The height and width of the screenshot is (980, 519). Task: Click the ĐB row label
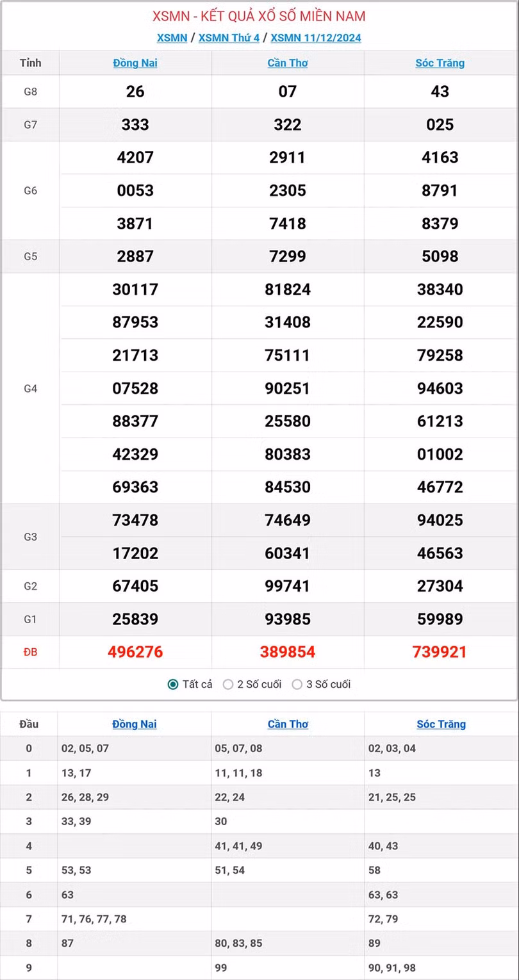tap(31, 652)
